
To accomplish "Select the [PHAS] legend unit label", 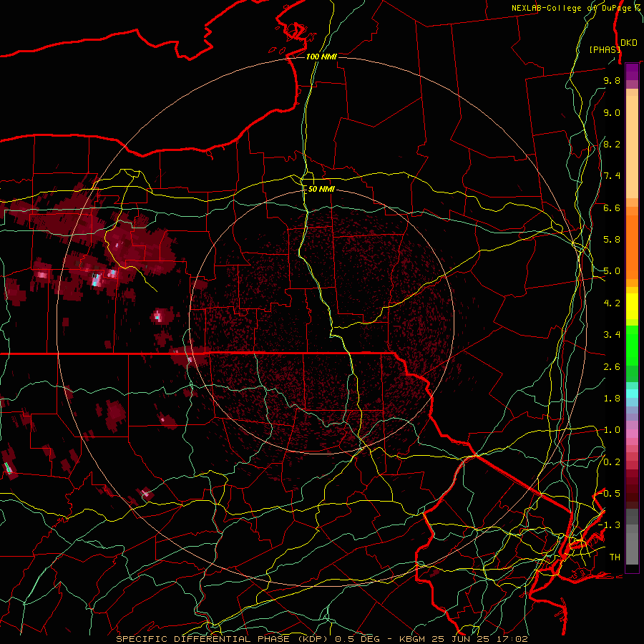I will click(x=605, y=49).
